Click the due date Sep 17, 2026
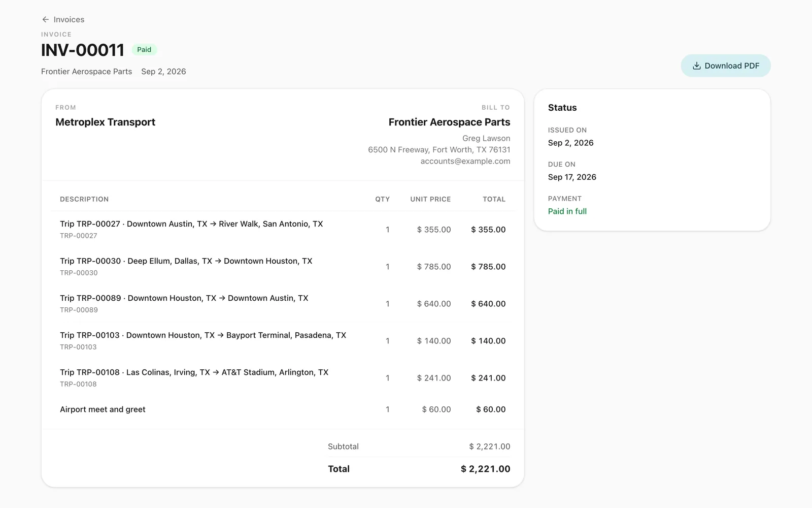This screenshot has height=508, width=812. (x=572, y=177)
